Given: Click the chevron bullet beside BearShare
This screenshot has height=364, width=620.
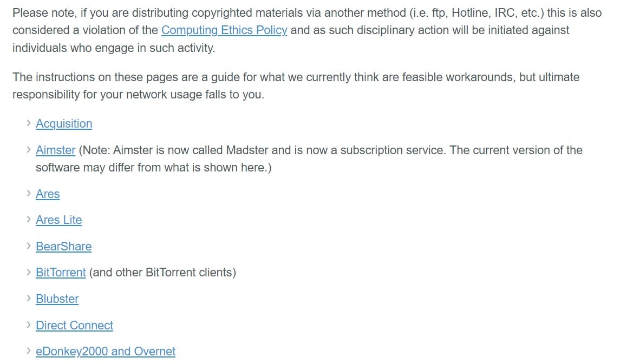Looking at the screenshot, I should click(29, 246).
